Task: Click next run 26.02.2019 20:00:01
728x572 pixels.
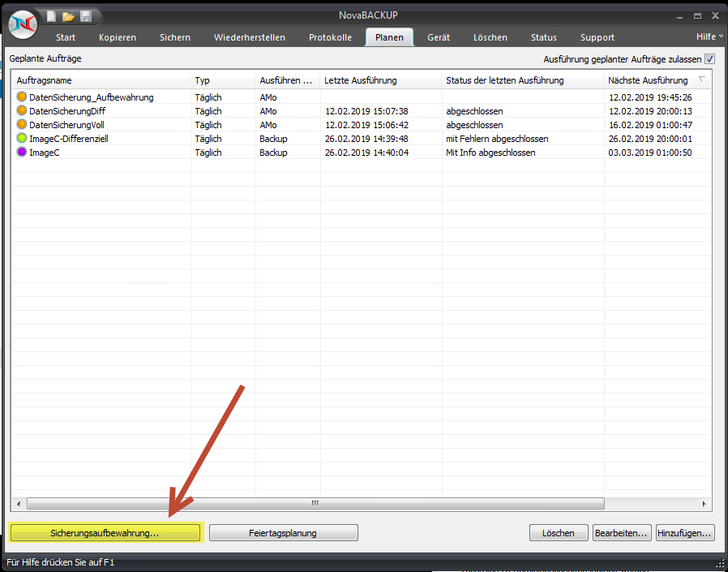Action: 650,139
